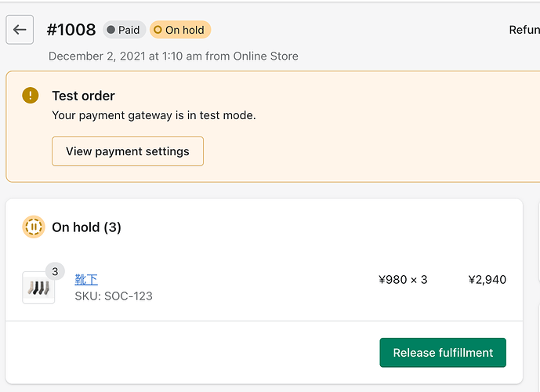The width and height of the screenshot is (540, 392).
Task: Click the Test order heading
Action: tap(83, 96)
